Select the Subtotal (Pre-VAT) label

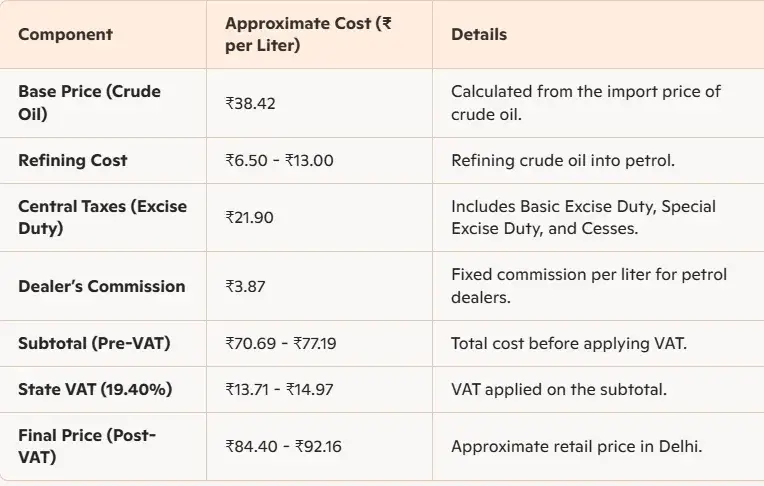tap(94, 343)
